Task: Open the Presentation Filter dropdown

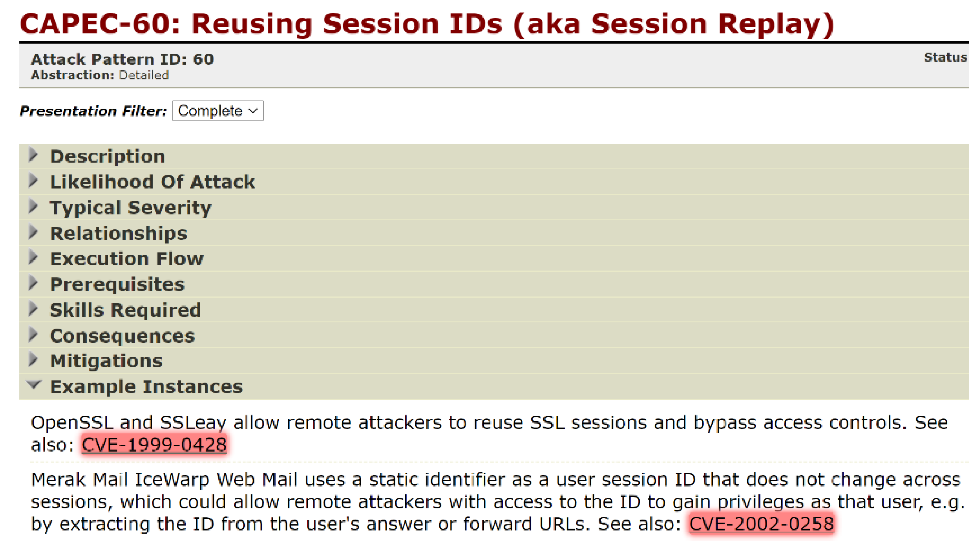Action: (x=218, y=111)
